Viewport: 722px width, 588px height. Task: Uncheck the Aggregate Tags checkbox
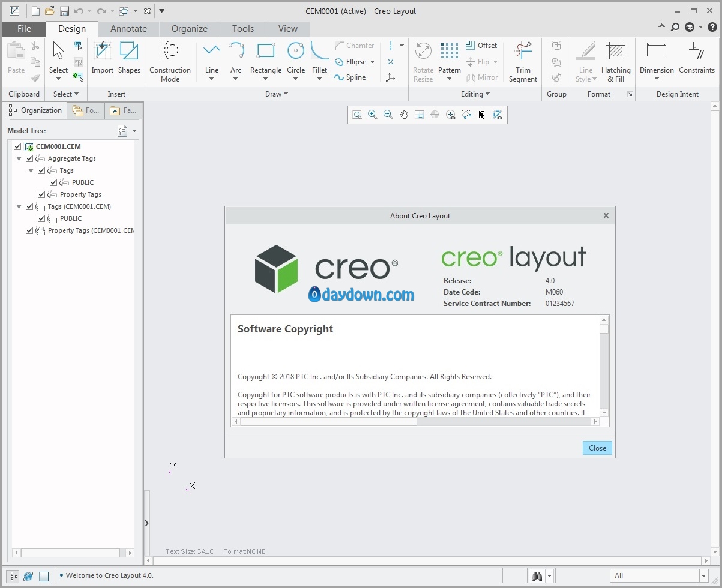tap(29, 158)
